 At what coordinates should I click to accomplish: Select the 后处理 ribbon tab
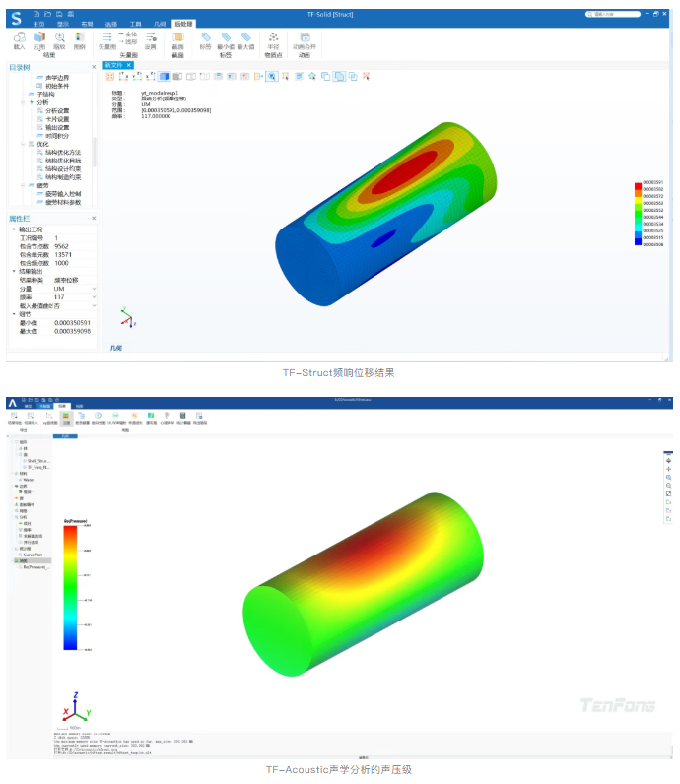coord(183,24)
